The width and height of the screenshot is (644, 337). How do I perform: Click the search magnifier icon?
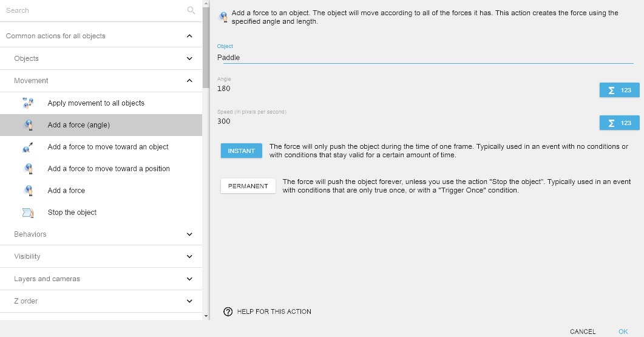191,10
